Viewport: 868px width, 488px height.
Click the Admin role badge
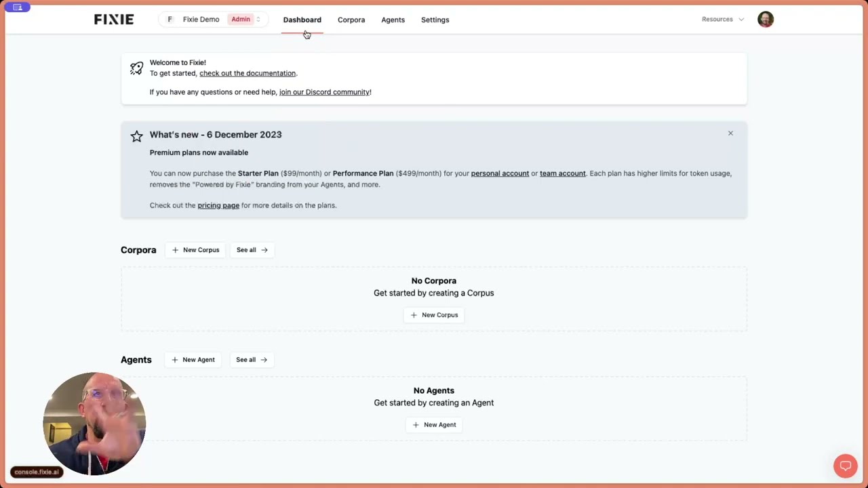pyautogui.click(x=241, y=19)
